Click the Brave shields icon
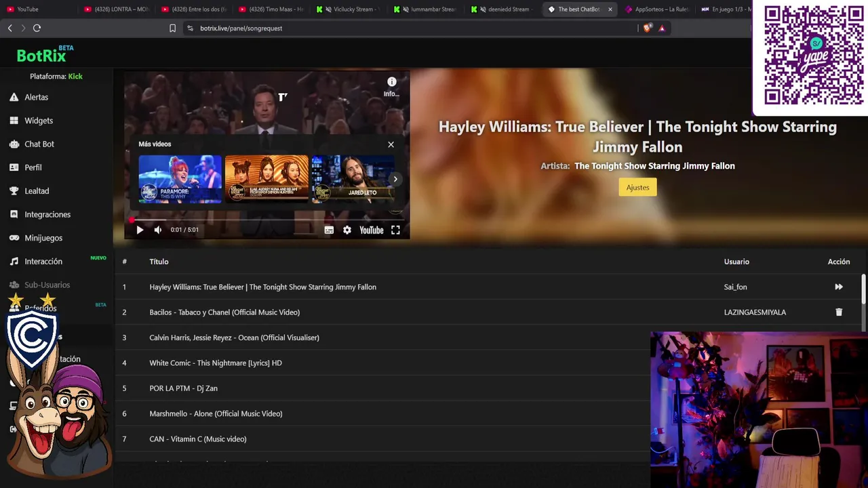This screenshot has height=488, width=868. (x=648, y=28)
